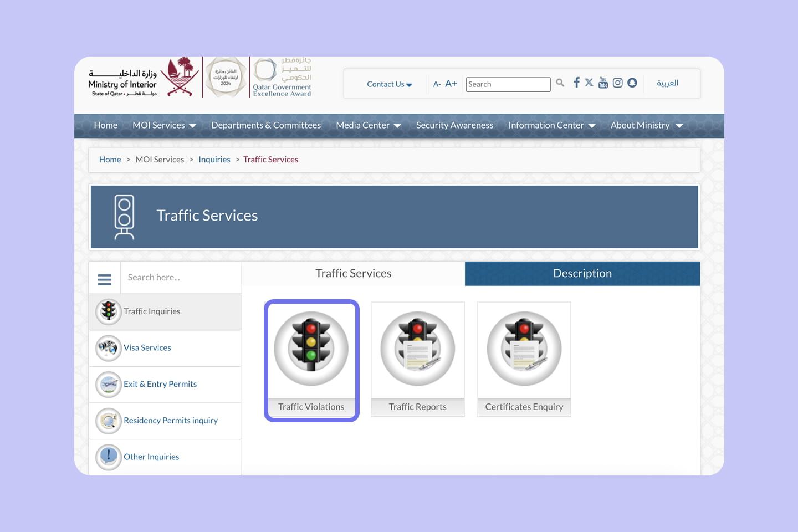
Task: Open the YouTube channel icon
Action: coord(603,83)
